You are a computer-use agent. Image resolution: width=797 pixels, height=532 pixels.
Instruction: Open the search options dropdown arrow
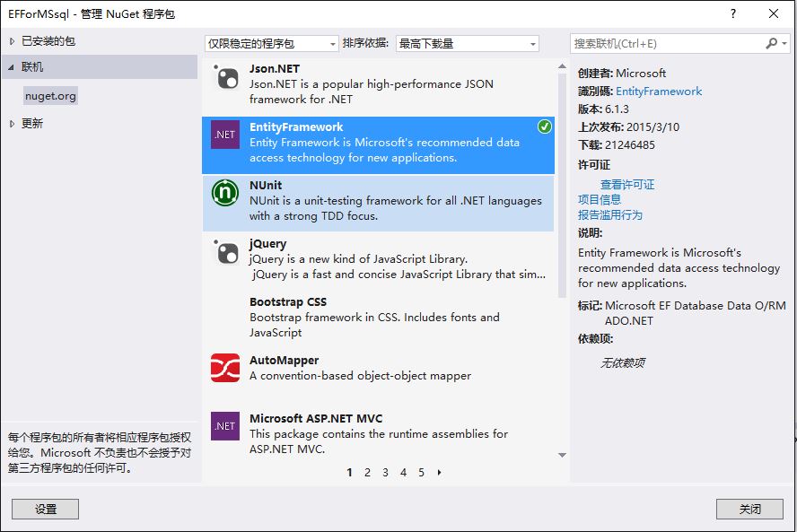(784, 44)
